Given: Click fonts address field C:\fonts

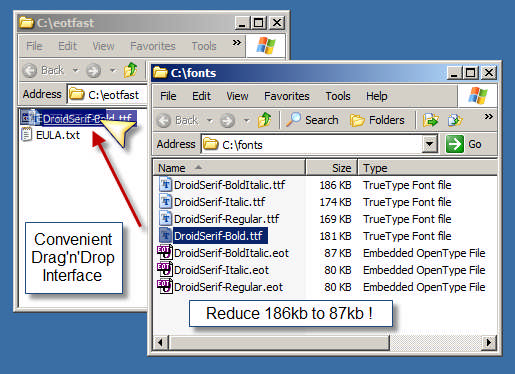Looking at the screenshot, I should [x=312, y=144].
